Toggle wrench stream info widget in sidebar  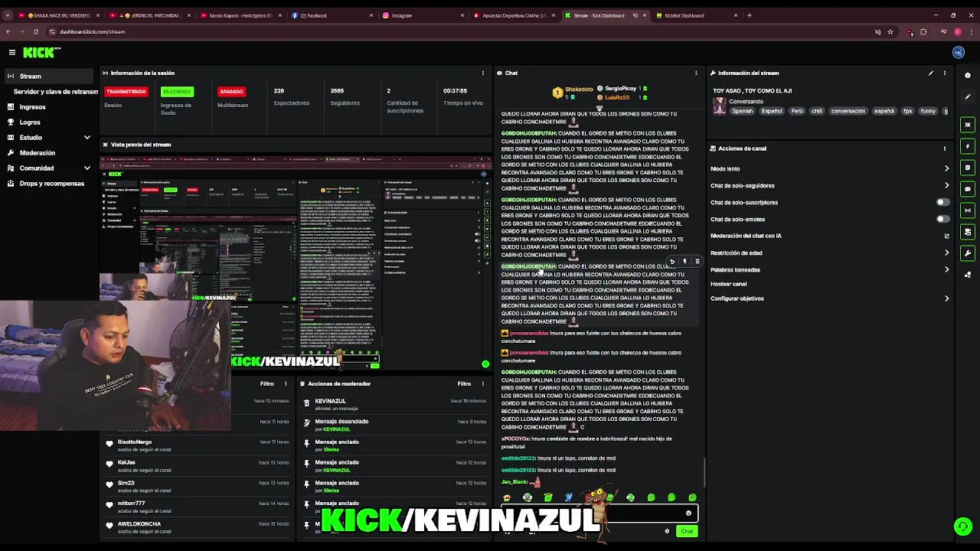(968, 253)
